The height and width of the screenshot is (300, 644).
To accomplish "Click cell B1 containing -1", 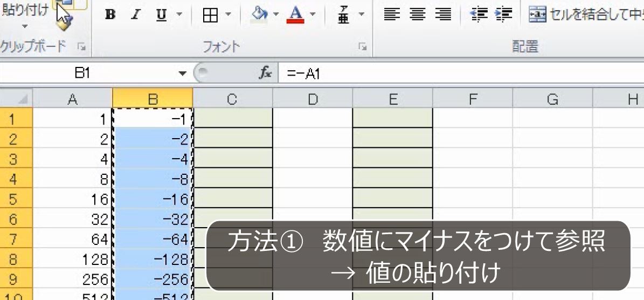I will 153,118.
